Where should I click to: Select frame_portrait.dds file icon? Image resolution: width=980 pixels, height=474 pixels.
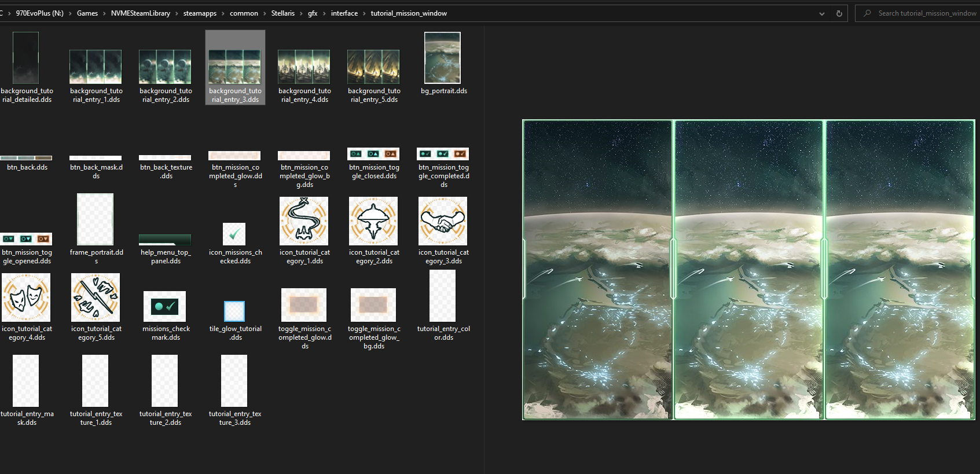tap(95, 219)
